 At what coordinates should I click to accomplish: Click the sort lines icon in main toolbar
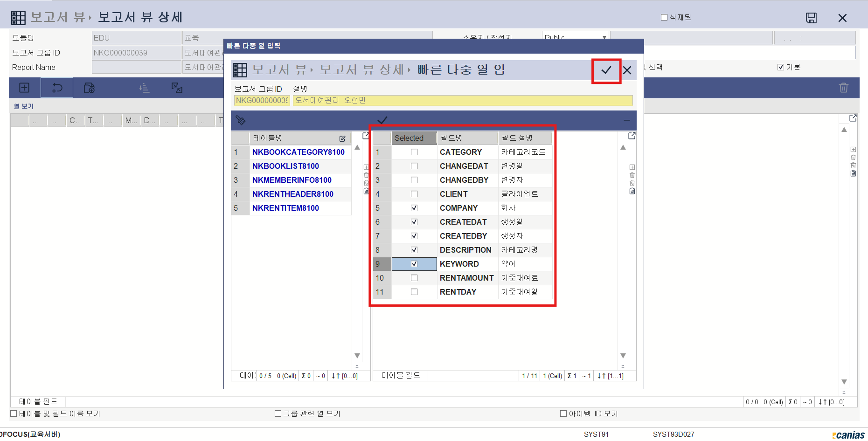pos(145,88)
